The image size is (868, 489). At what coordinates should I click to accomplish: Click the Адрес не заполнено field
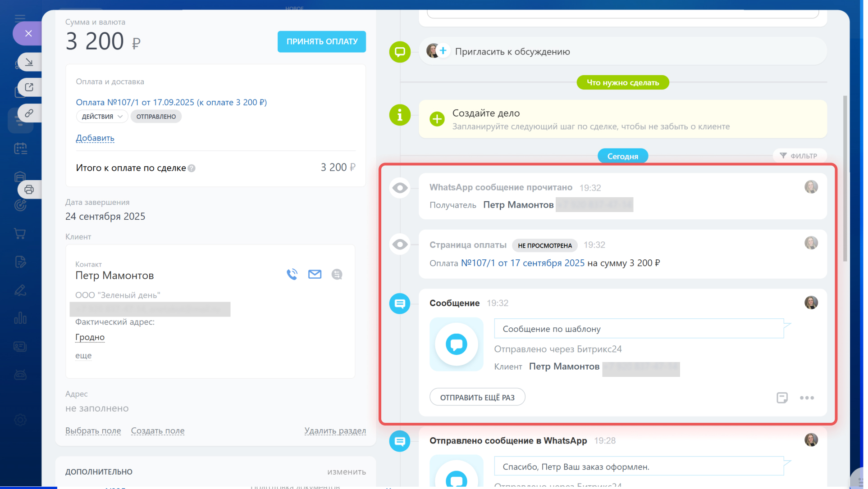(x=97, y=408)
